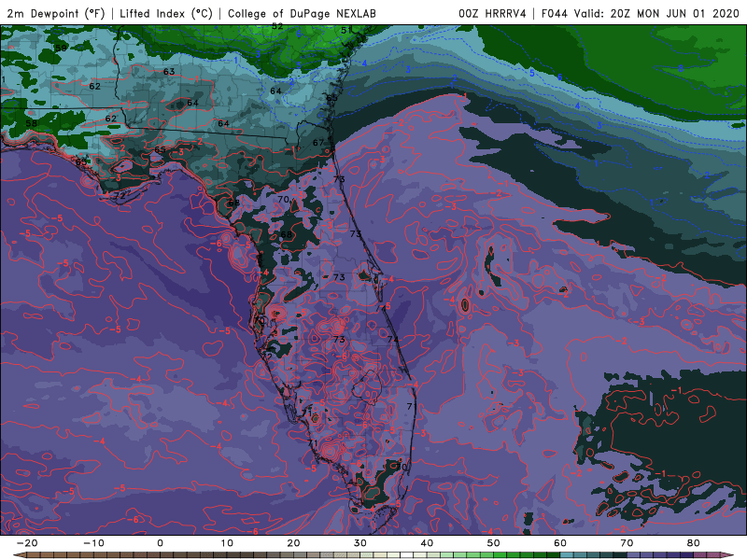This screenshot has width=747, height=560.
Task: Click the white segment of the color bar
Action: coord(407,555)
